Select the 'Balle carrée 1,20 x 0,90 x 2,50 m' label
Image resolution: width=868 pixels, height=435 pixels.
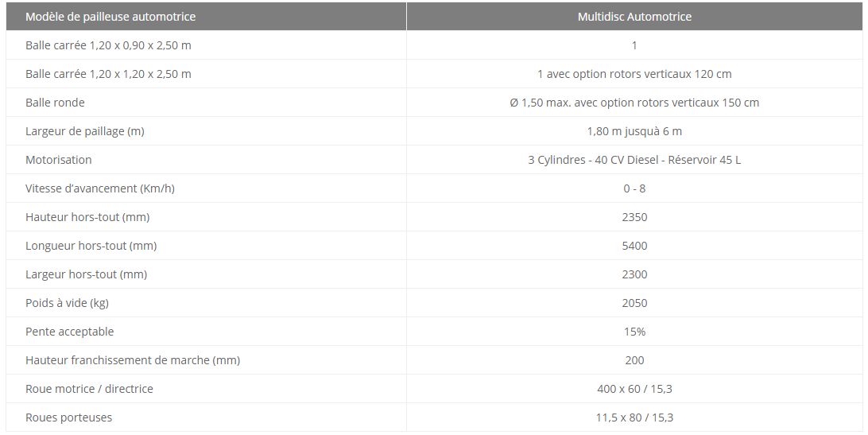click(x=108, y=45)
